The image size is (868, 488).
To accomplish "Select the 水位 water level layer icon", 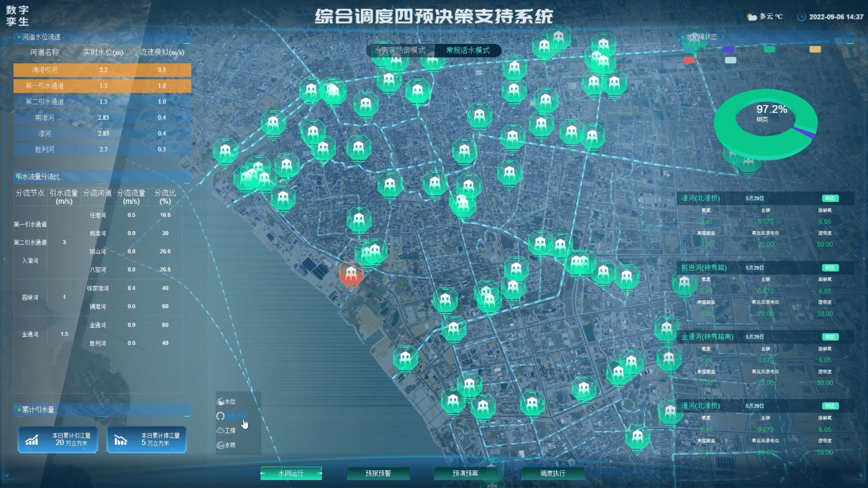I will (221, 401).
